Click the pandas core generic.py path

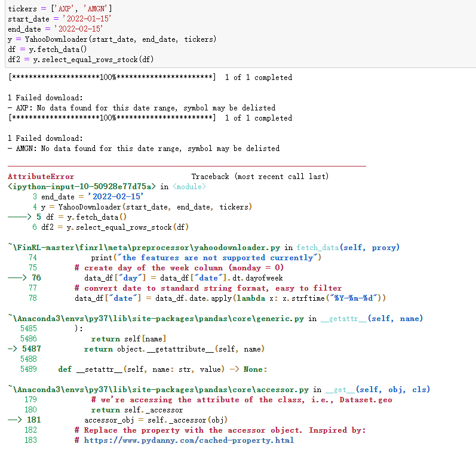click(156, 319)
